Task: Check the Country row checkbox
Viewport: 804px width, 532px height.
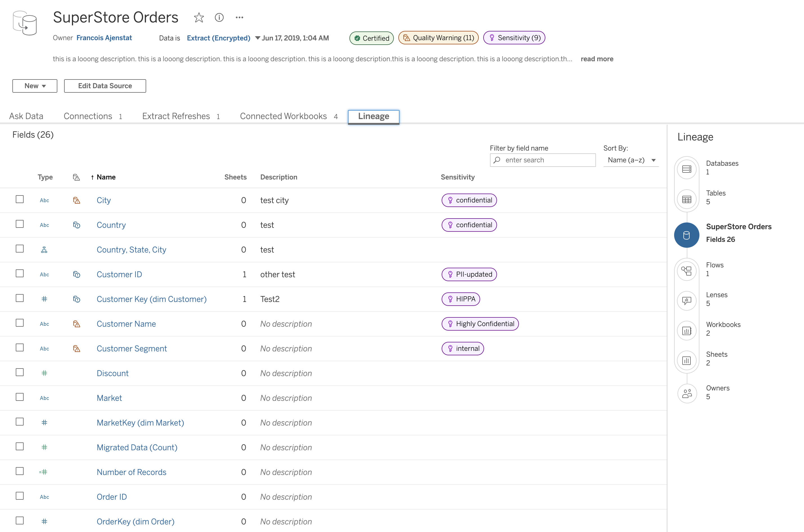Action: coord(20,224)
